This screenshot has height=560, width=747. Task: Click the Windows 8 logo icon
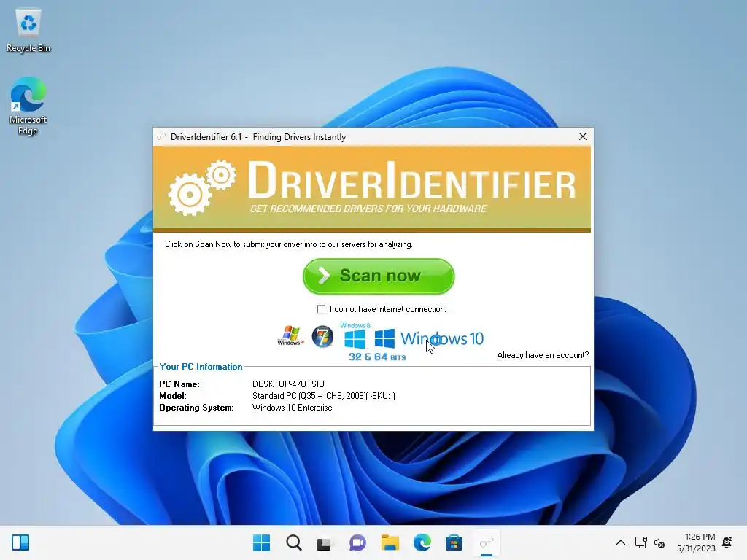pyautogui.click(x=355, y=335)
